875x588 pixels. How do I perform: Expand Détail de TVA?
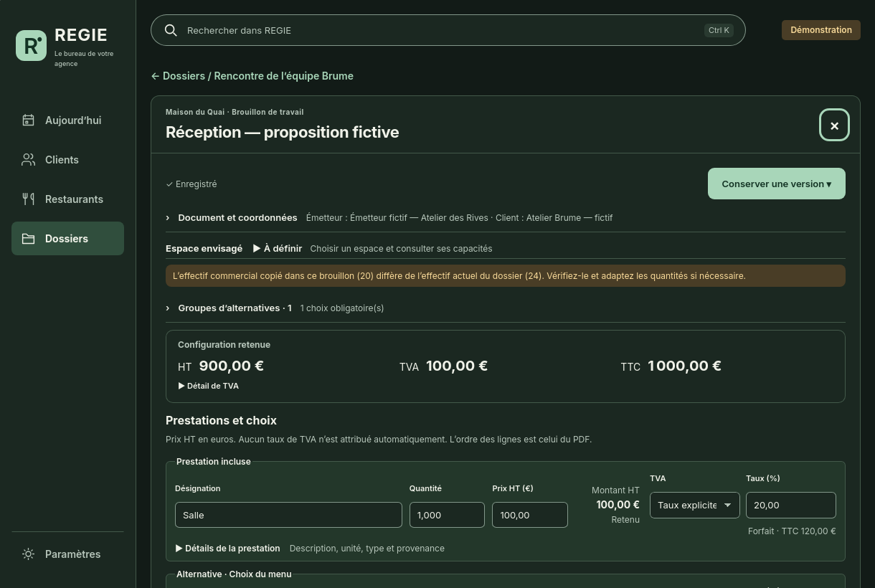pos(209,386)
